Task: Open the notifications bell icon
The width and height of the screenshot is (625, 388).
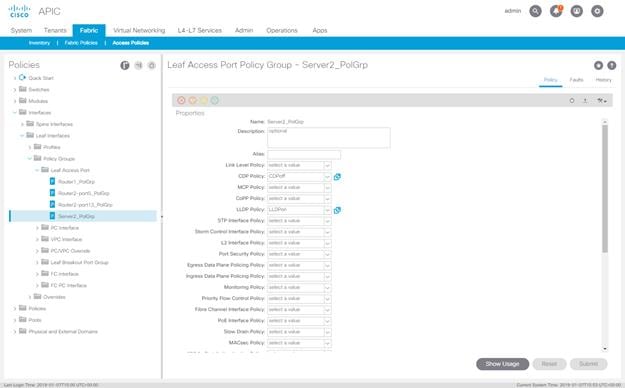Action: pos(556,11)
